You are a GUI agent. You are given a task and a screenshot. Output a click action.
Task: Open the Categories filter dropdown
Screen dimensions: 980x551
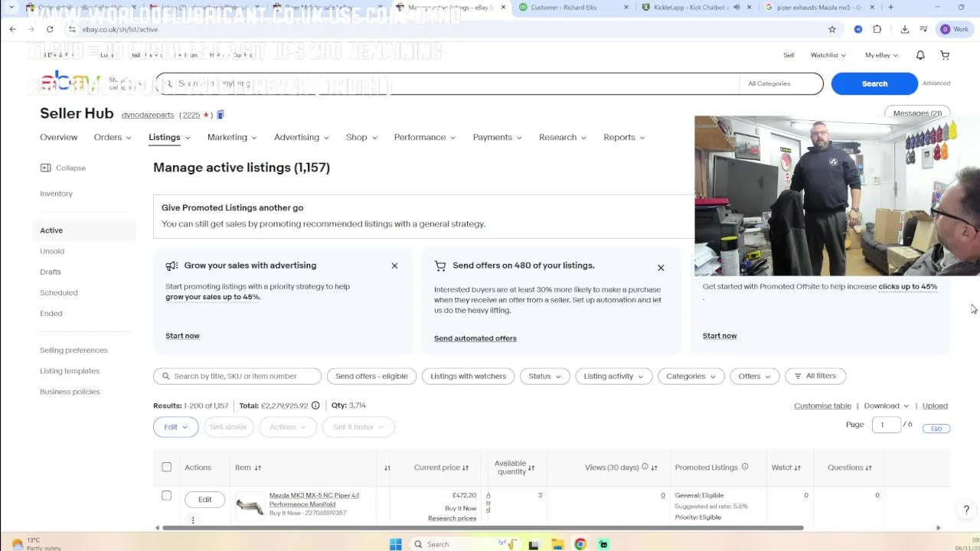coord(691,376)
